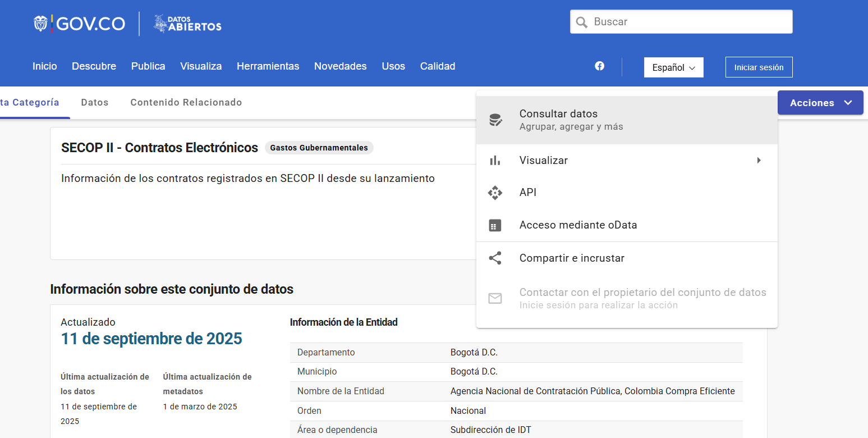
Task: Open the Visualiza navigation link
Action: tap(201, 66)
